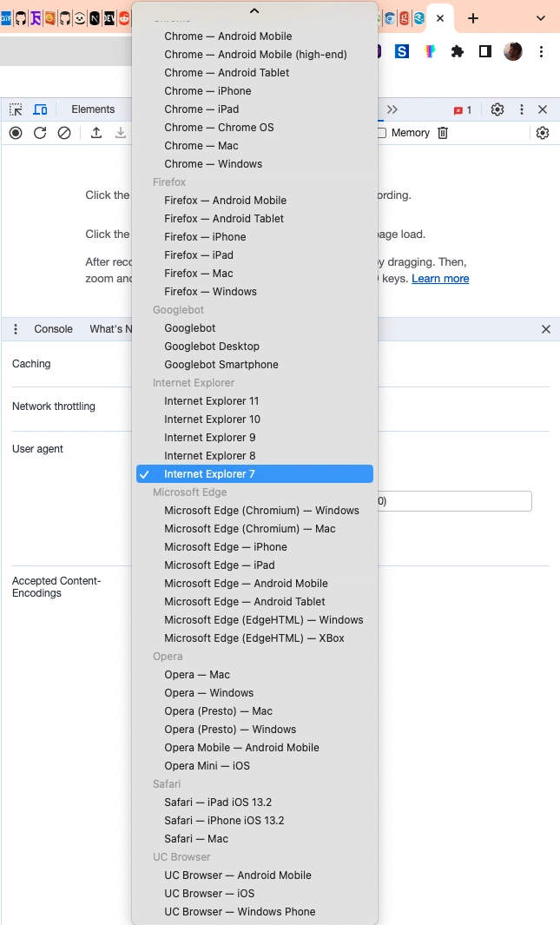The image size is (560, 925).
Task: Toggle the device toolbar icon
Action: pos(40,109)
